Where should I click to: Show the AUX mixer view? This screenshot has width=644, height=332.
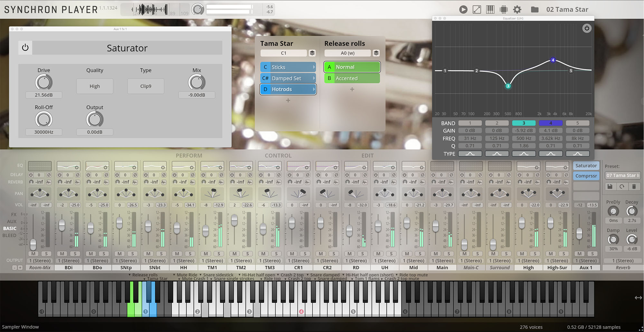click(12, 221)
